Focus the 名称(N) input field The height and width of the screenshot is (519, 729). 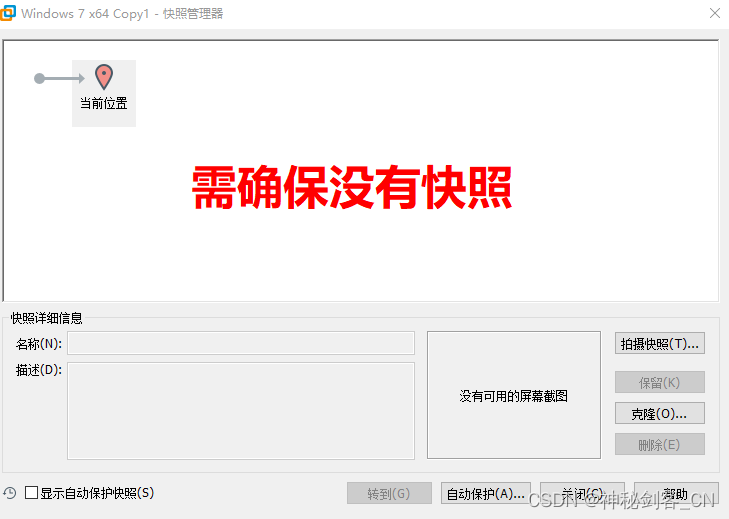241,343
